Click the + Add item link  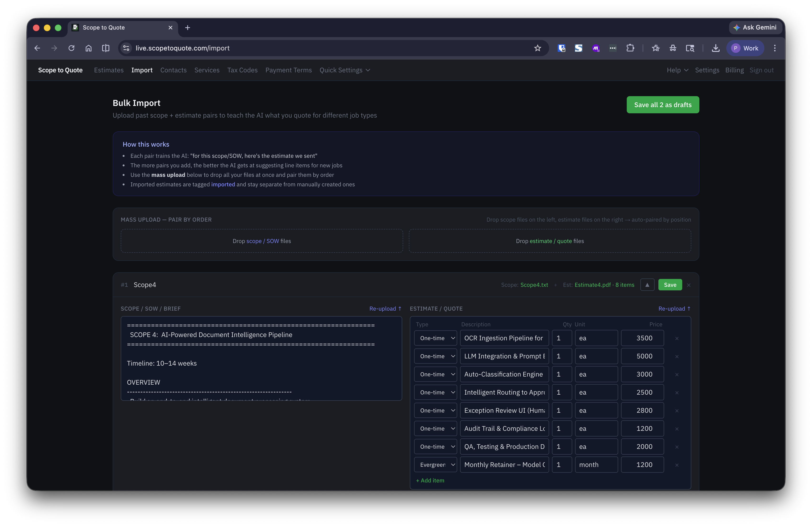tap(430, 480)
